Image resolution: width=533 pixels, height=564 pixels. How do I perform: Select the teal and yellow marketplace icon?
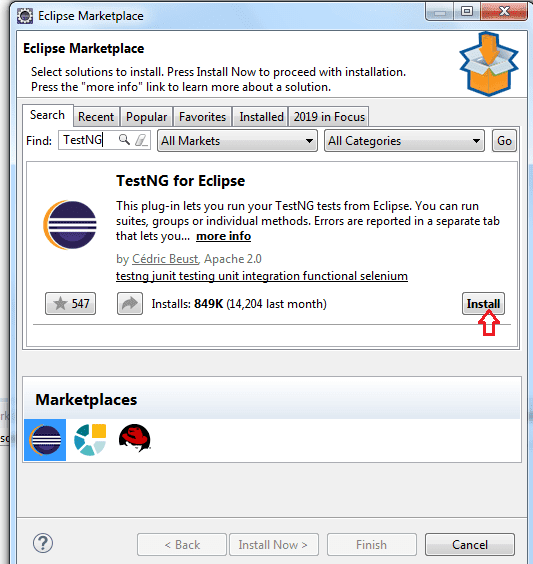pyautogui.click(x=90, y=440)
